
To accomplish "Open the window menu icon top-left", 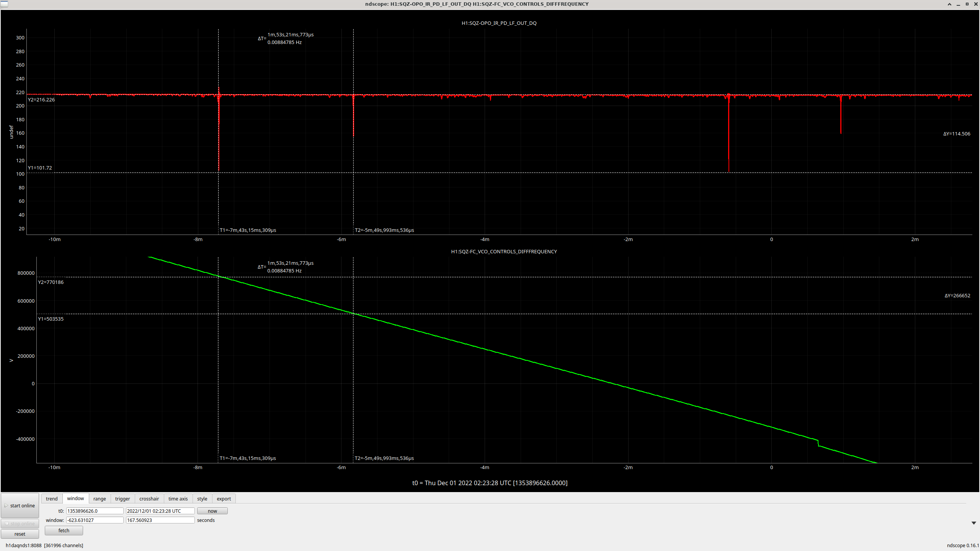I will pyautogui.click(x=4, y=4).
